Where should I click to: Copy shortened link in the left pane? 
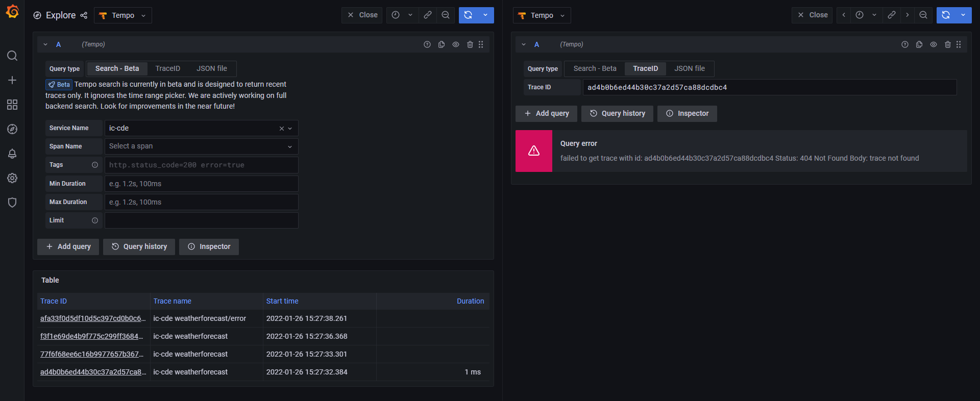428,15
